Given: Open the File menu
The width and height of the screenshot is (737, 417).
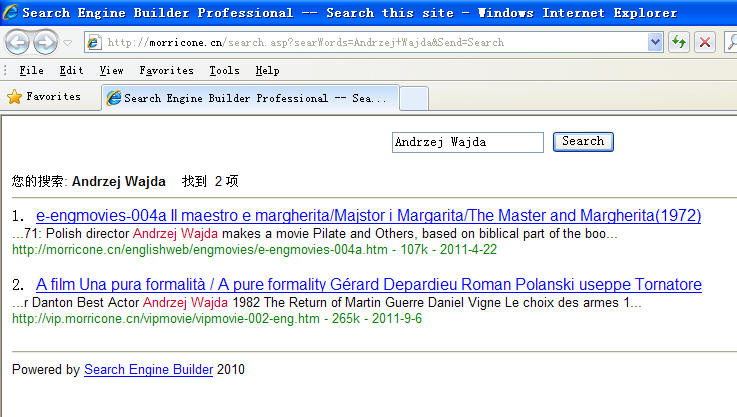Looking at the screenshot, I should click(x=31, y=71).
